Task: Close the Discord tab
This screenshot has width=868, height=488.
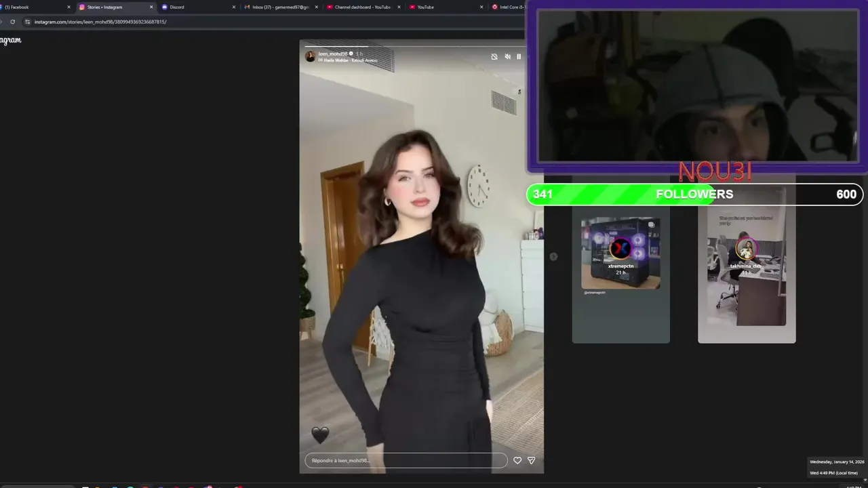Action: point(234,7)
